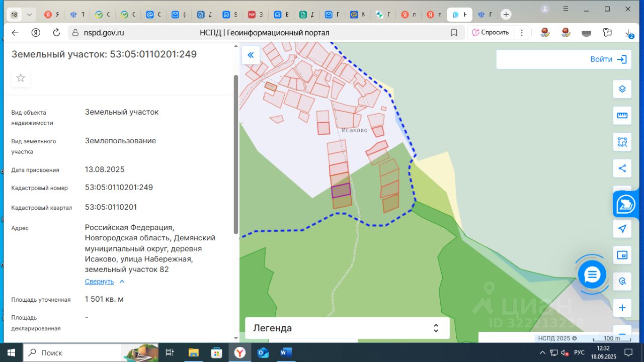Select cadastral number 53:05:0110201:249 value
This screenshot has width=644, height=362.
point(119,188)
